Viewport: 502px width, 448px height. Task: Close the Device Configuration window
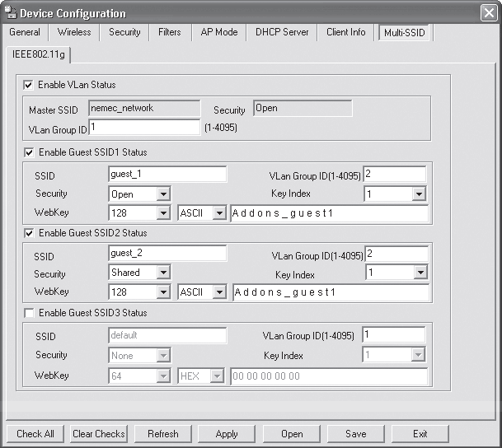pyautogui.click(x=489, y=13)
